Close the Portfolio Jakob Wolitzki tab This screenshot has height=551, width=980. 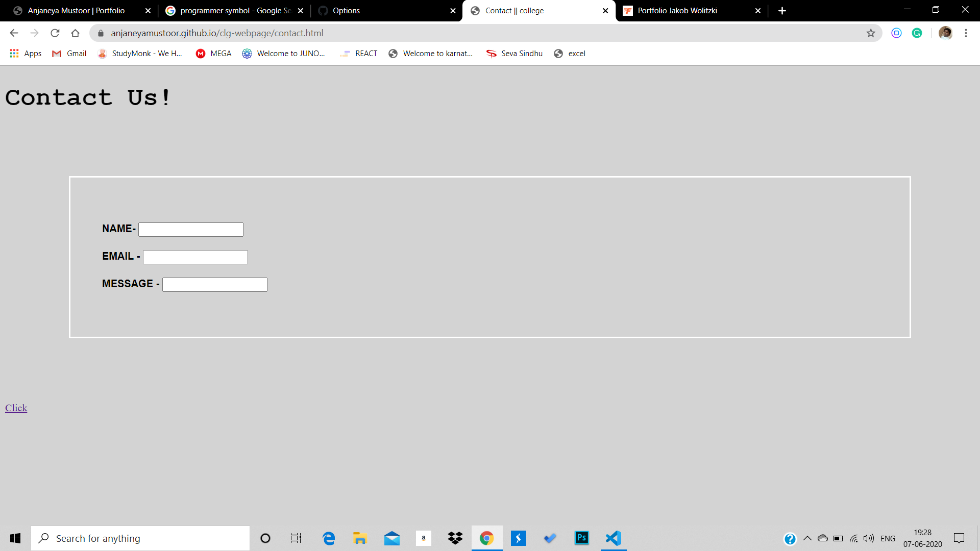758,11
